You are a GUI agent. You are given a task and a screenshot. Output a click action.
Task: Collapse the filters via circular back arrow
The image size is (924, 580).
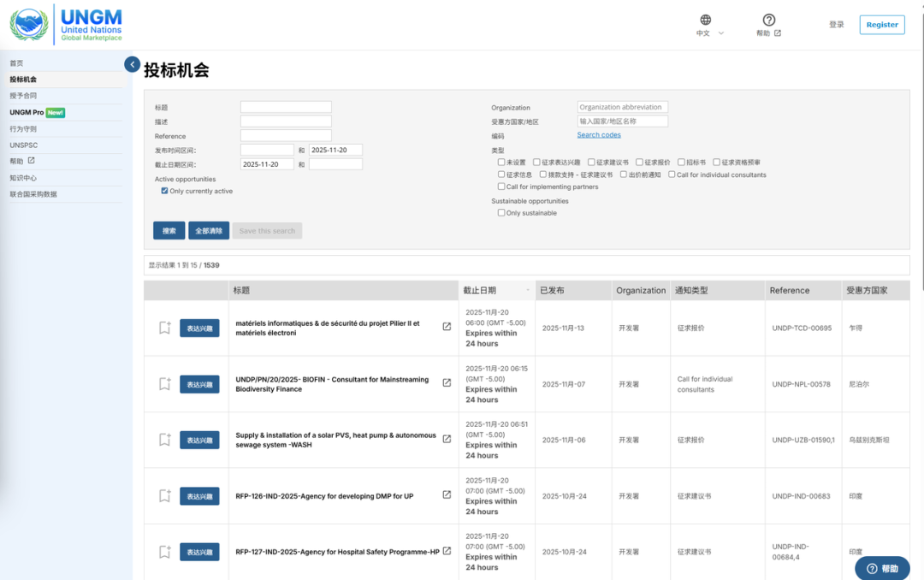coord(132,64)
